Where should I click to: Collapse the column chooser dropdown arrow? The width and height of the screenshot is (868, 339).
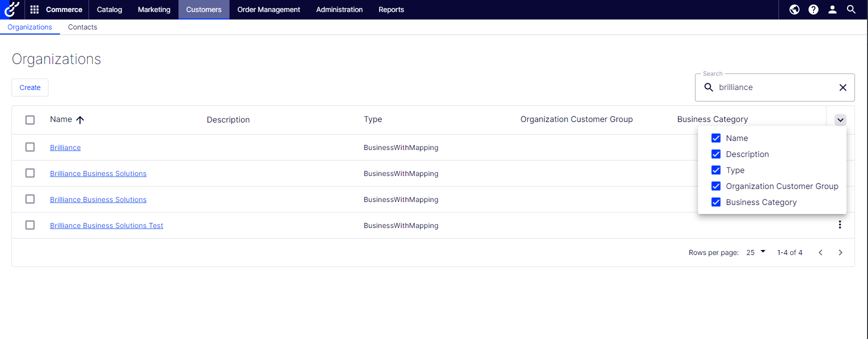(840, 119)
